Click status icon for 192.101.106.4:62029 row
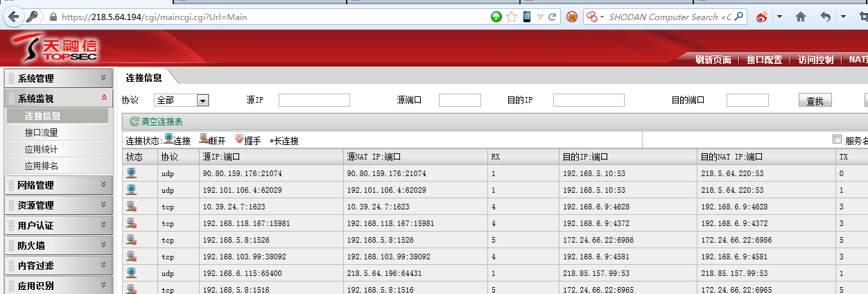The image size is (868, 294). (131, 189)
